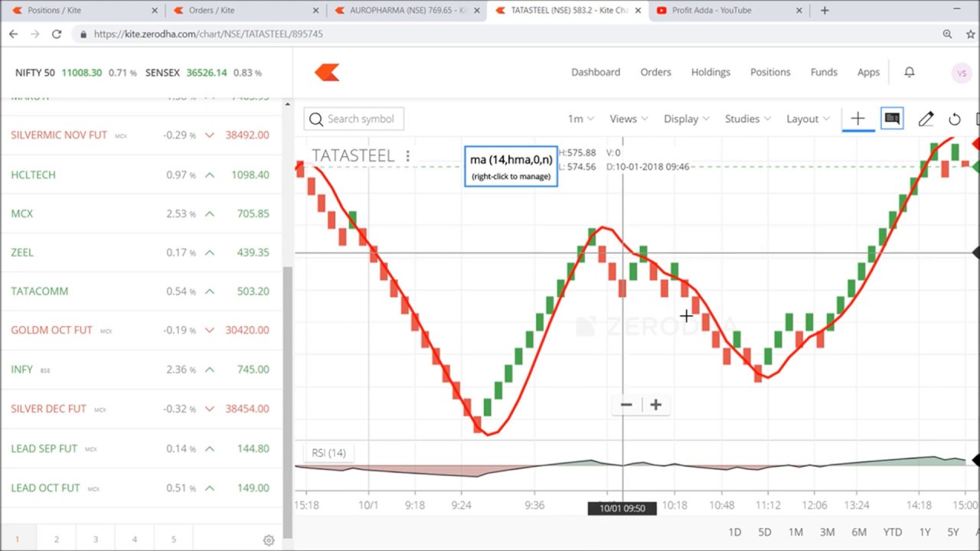Click the Kite logo icon
The image size is (980, 551).
[327, 72]
